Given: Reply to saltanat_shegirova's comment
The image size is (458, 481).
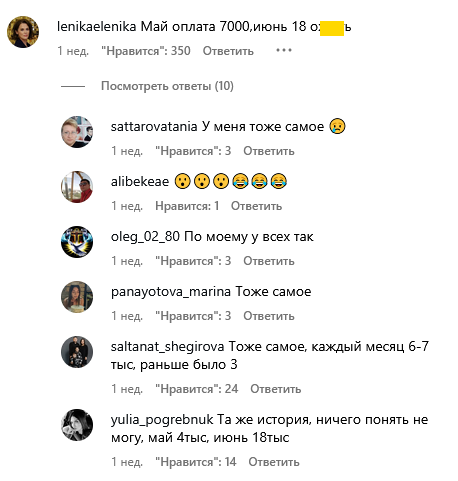Looking at the screenshot, I should tap(276, 389).
